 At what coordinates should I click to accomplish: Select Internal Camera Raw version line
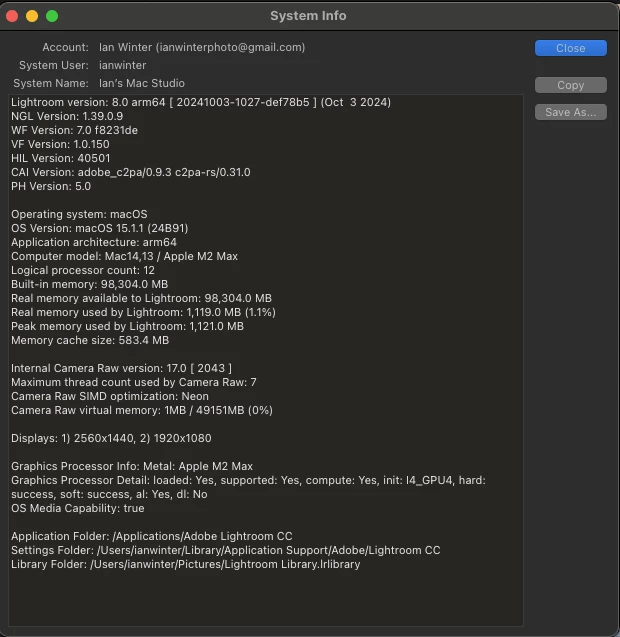tap(121, 368)
